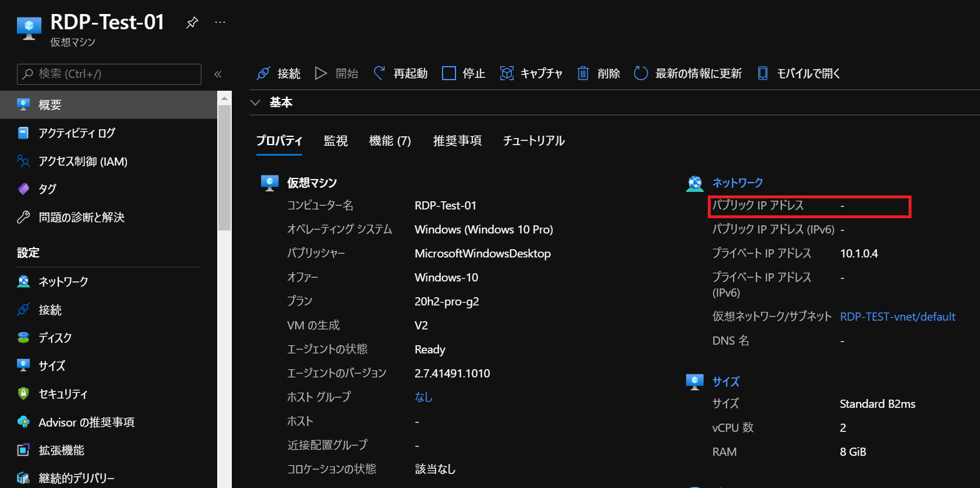The image size is (980, 488).
Task: Select the プロパティ tab
Action: [x=279, y=141]
